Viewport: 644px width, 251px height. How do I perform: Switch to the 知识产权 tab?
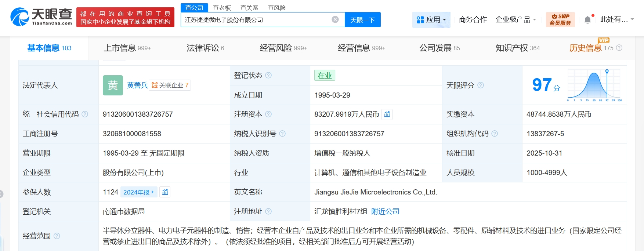(517, 48)
